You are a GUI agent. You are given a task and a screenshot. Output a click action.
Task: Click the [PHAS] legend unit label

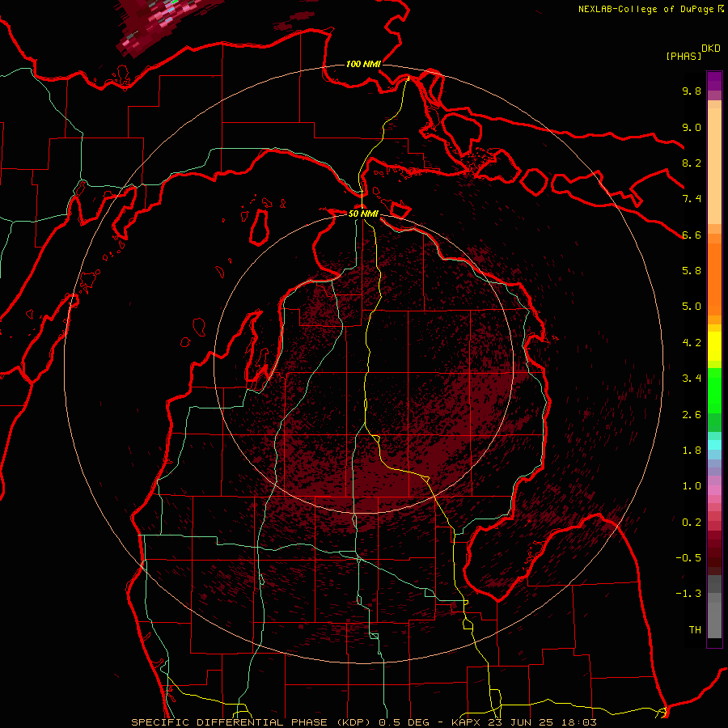[684, 56]
